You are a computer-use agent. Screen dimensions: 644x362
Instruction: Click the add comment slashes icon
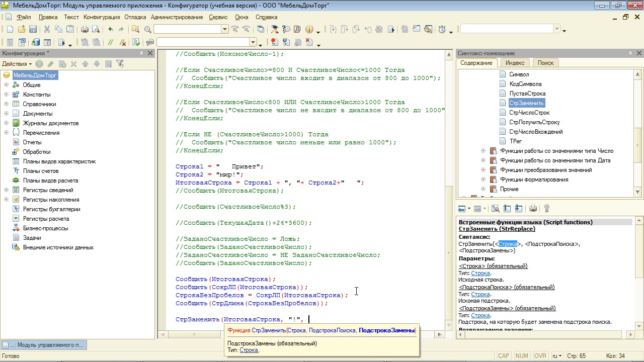110,43
